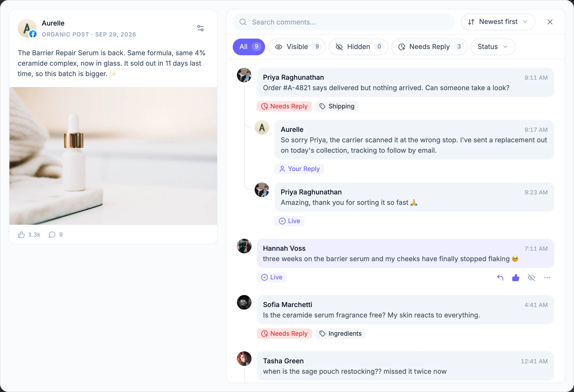Click the 12:41 AM timestamp
574x392 pixels.
click(534, 361)
